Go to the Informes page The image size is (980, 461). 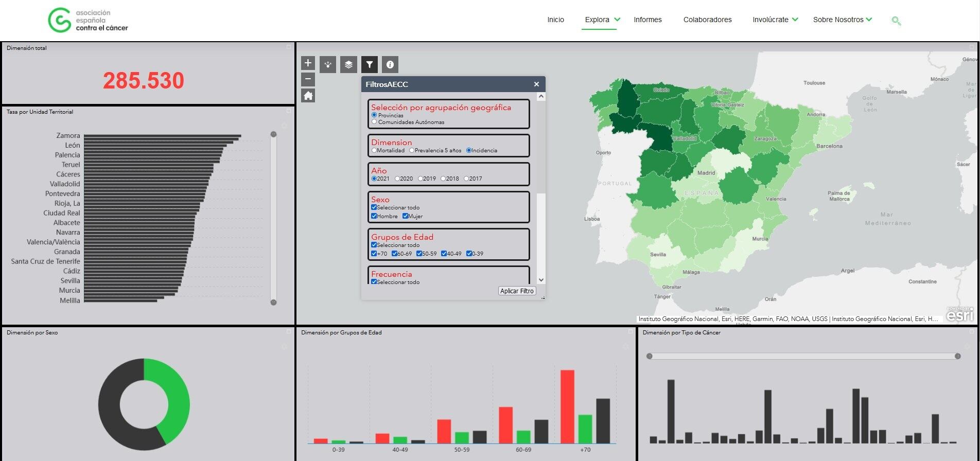647,20
